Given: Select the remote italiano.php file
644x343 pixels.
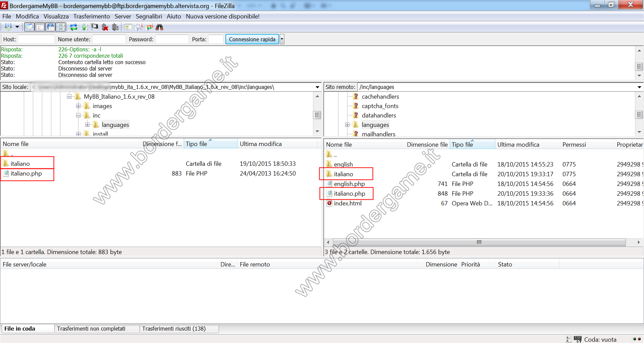Looking at the screenshot, I should pos(350,194).
